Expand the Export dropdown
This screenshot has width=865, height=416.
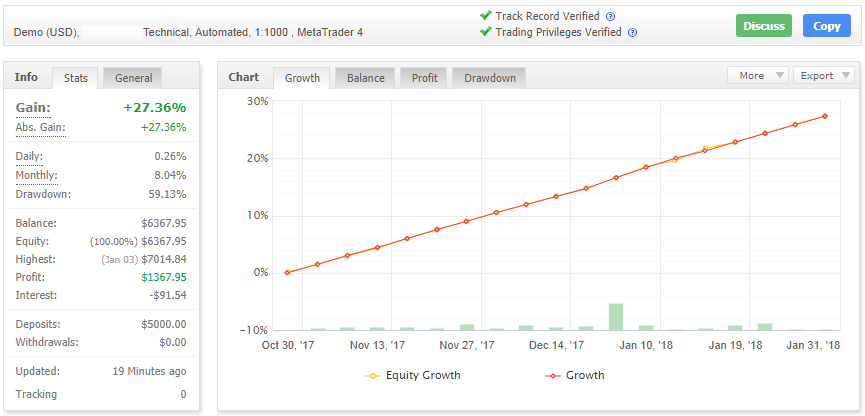824,75
